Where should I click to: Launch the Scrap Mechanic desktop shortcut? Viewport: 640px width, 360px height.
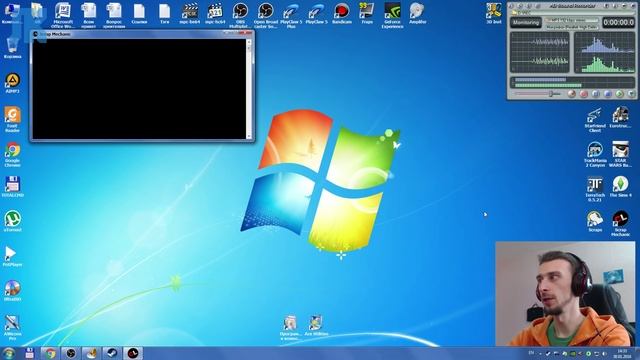tap(620, 224)
